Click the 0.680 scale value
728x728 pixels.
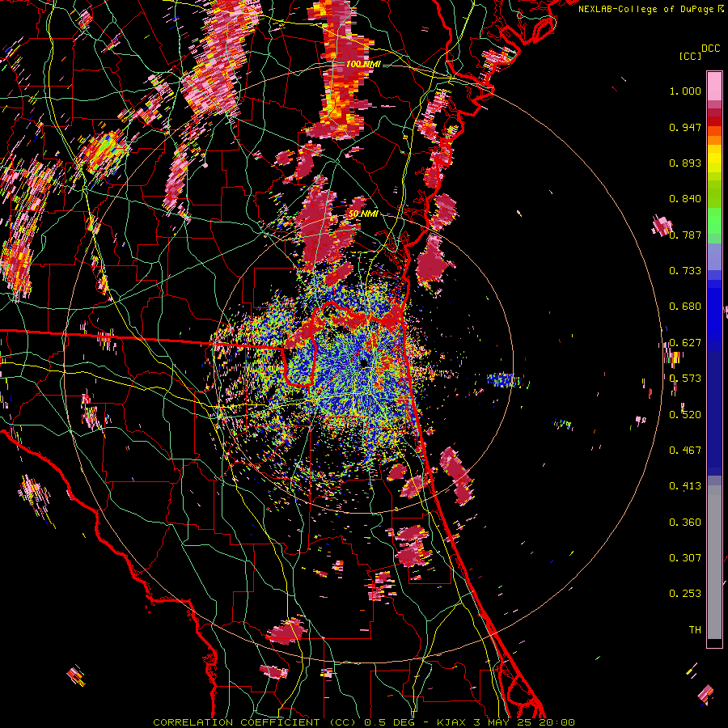click(x=685, y=307)
